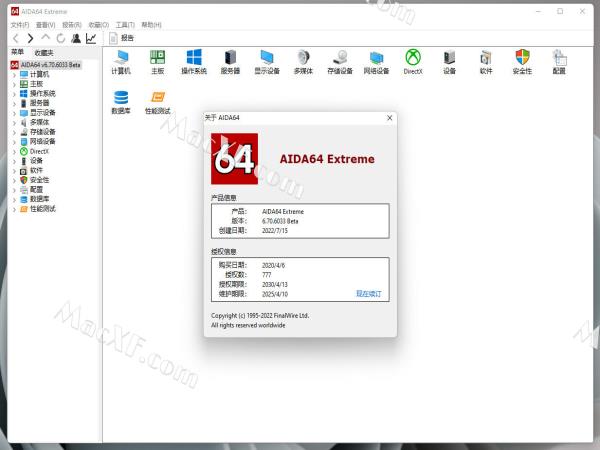Click creation date 2022/7/15 in dialog
The image size is (600, 450).
pyautogui.click(x=275, y=231)
